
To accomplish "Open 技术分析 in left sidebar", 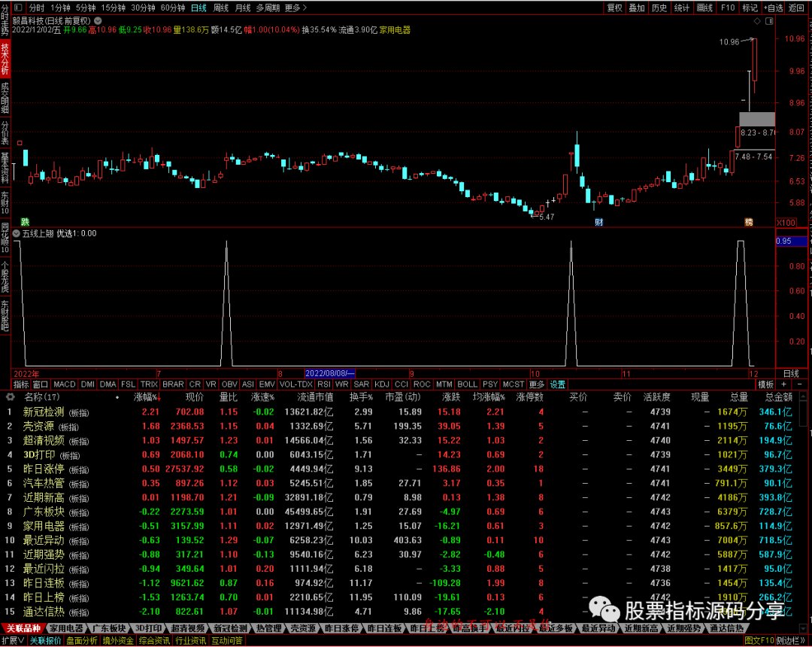I will coord(5,59).
